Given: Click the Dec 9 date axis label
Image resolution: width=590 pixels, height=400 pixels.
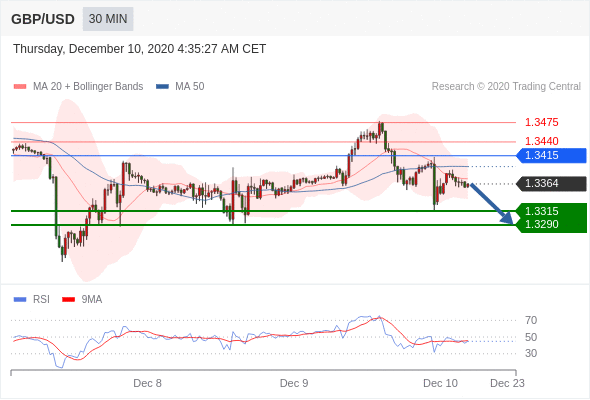Looking at the screenshot, I should click(x=294, y=383).
